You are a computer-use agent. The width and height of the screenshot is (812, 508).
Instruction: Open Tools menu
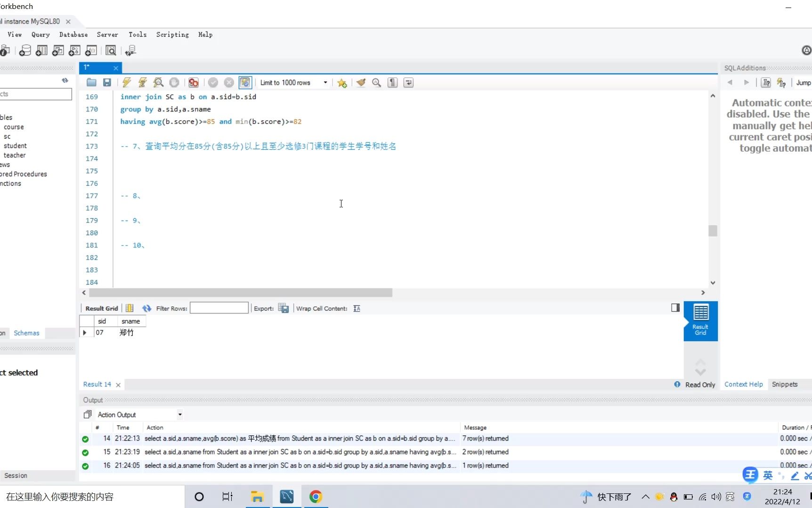[138, 34]
